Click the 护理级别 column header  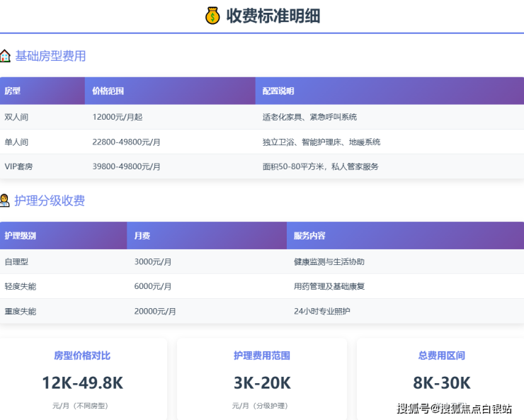tap(20, 235)
